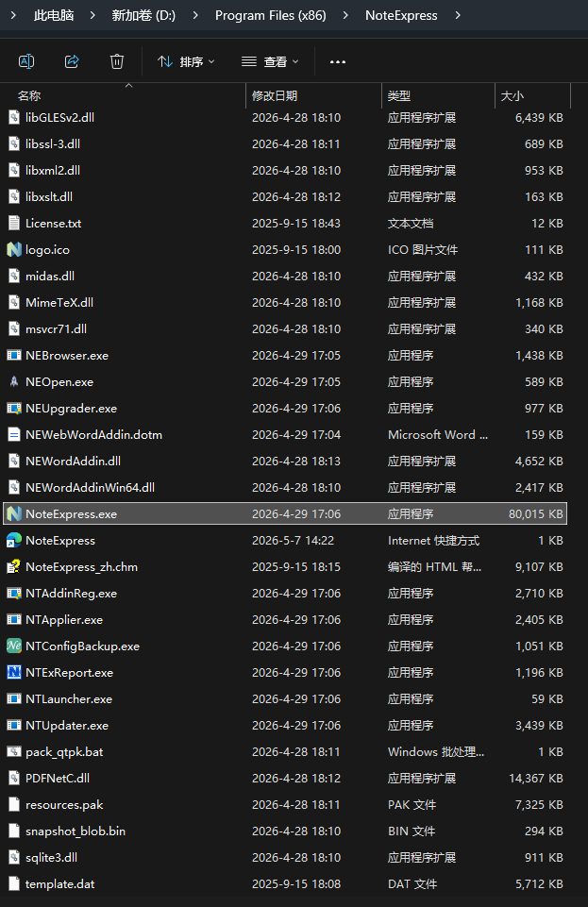Select file name msvcr71.dll

56,329
